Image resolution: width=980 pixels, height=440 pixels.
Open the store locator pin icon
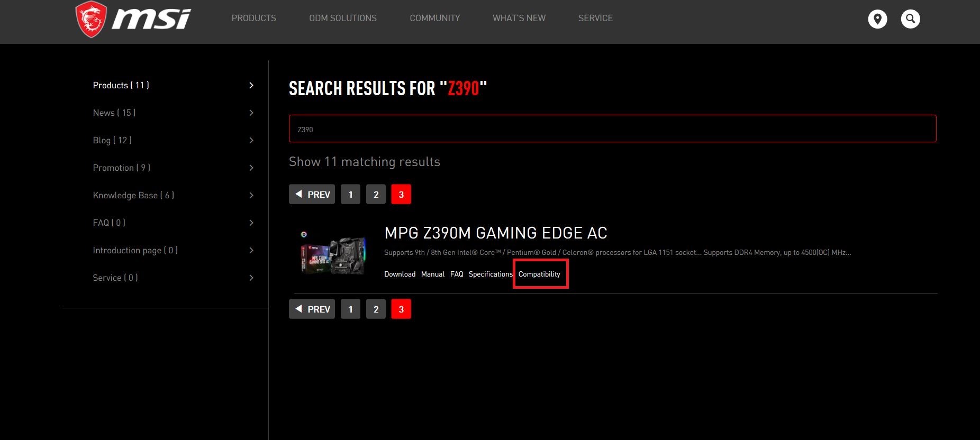(877, 19)
